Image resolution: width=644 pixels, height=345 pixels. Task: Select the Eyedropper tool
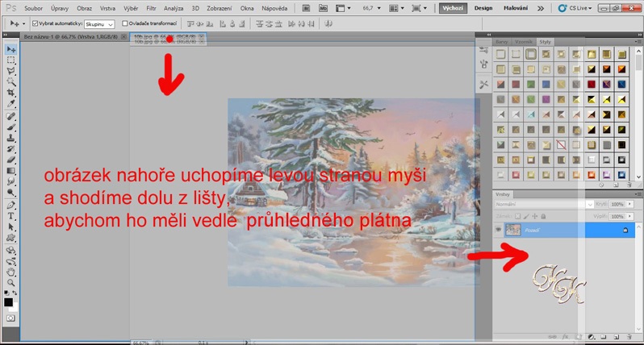click(10, 103)
